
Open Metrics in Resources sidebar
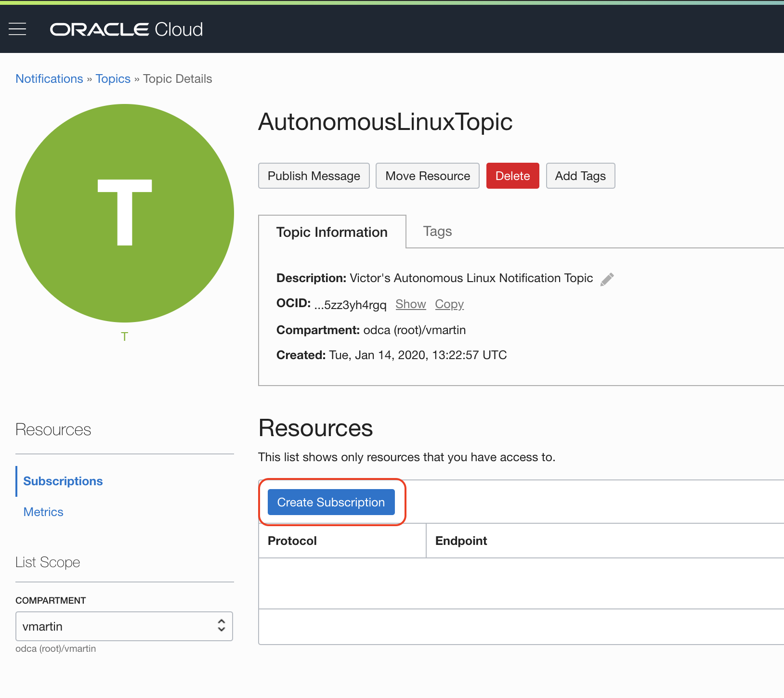(x=43, y=512)
